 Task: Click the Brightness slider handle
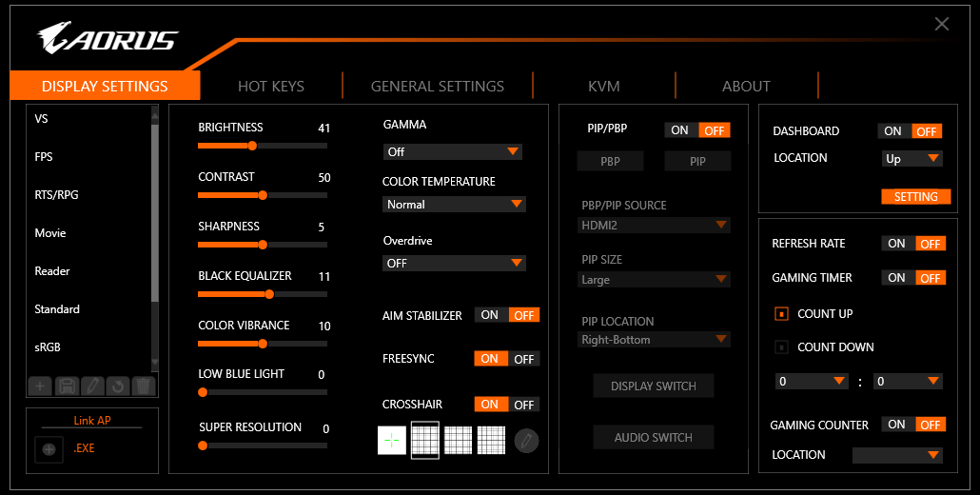click(x=252, y=146)
